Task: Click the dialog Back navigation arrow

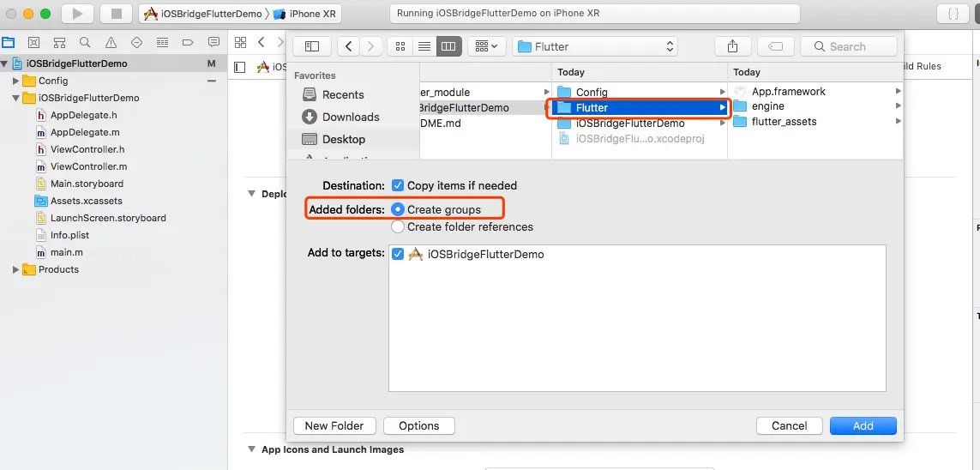Action: tap(349, 46)
